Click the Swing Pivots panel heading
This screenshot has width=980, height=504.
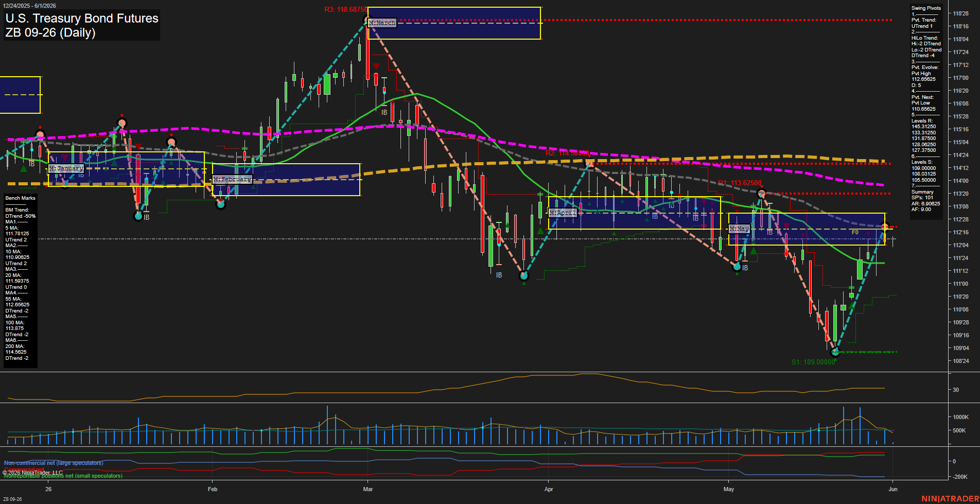[926, 8]
